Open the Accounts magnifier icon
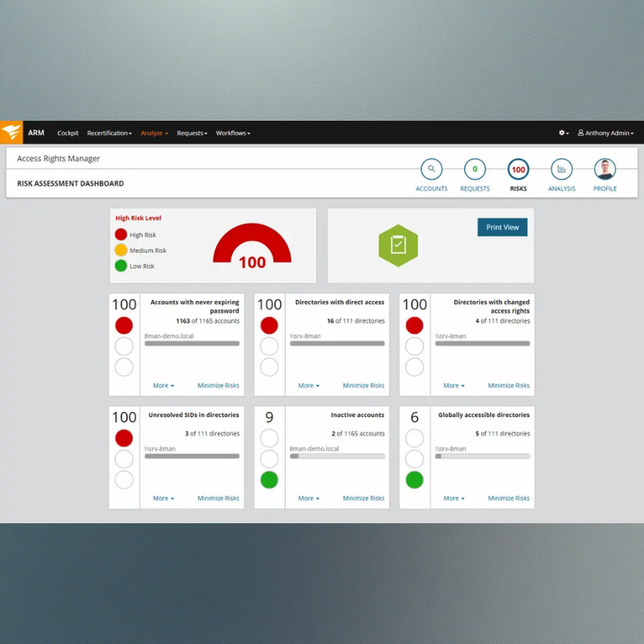This screenshot has width=644, height=644. point(431,169)
